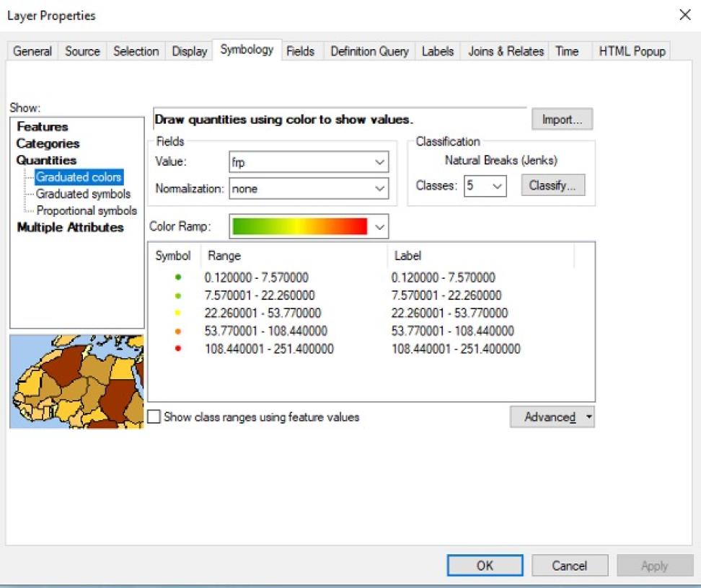This screenshot has height=588, width=701.
Task: Click the orange symbol for 53.770001 - 108.440000
Action: click(x=178, y=331)
